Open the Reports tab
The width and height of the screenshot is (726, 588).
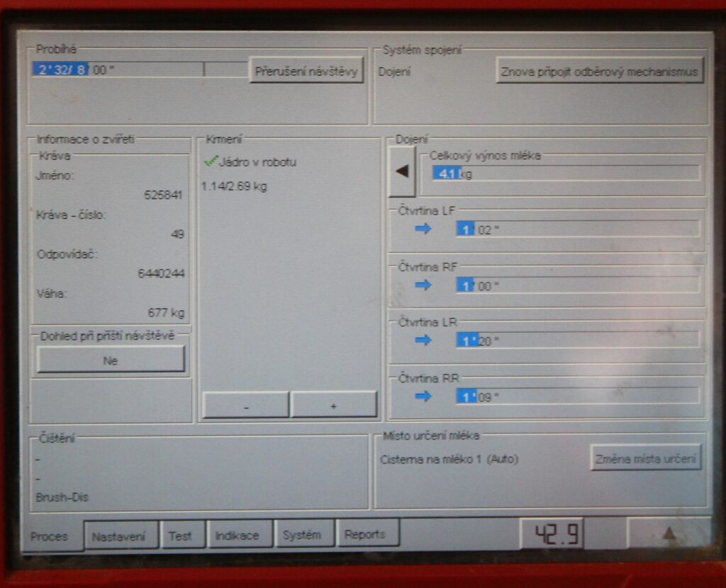(366, 533)
